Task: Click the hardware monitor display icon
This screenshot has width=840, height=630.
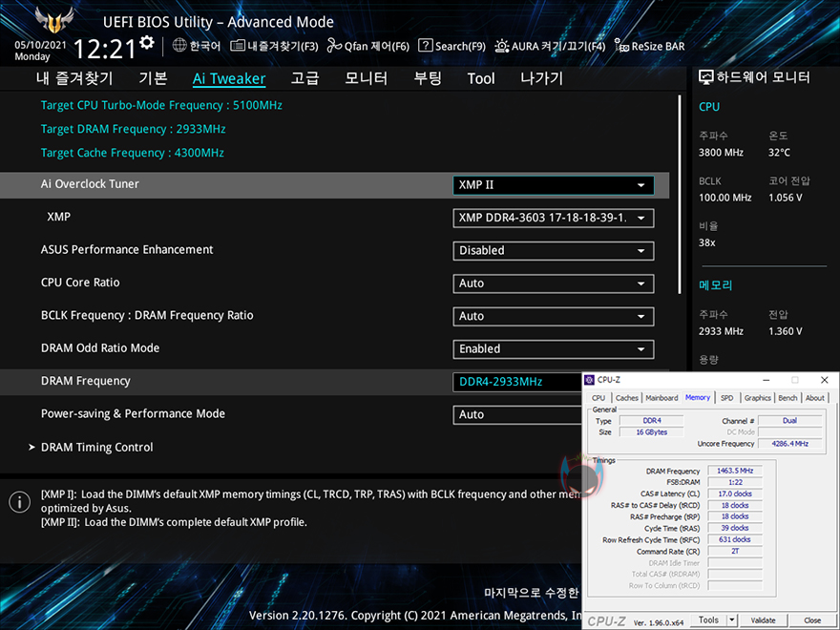Action: click(706, 77)
